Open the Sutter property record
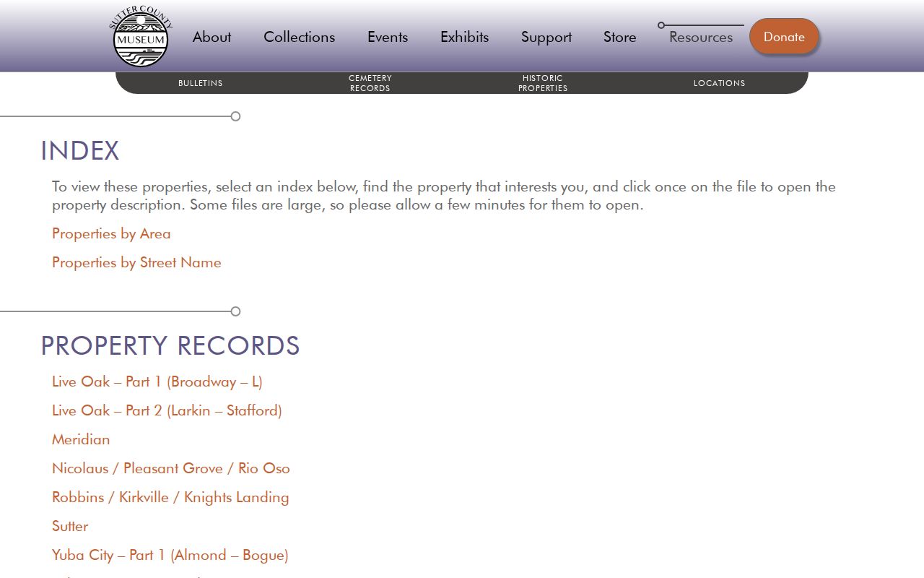 pyautogui.click(x=70, y=526)
